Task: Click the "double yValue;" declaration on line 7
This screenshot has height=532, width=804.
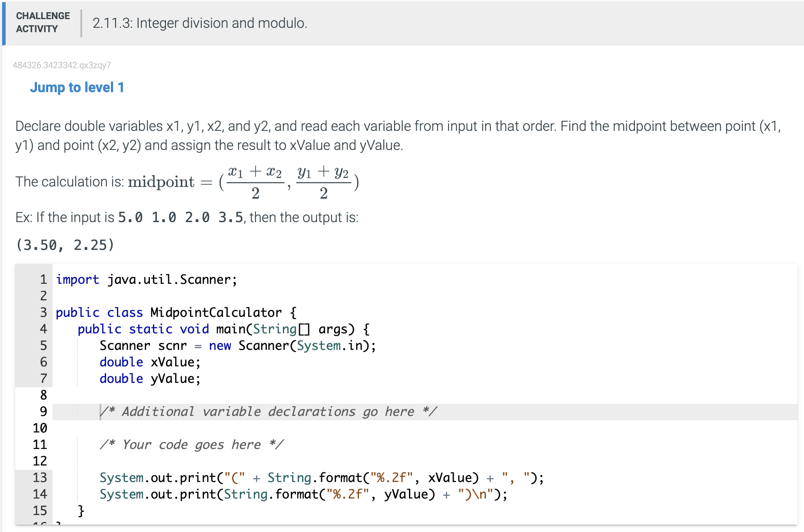Action: click(150, 379)
